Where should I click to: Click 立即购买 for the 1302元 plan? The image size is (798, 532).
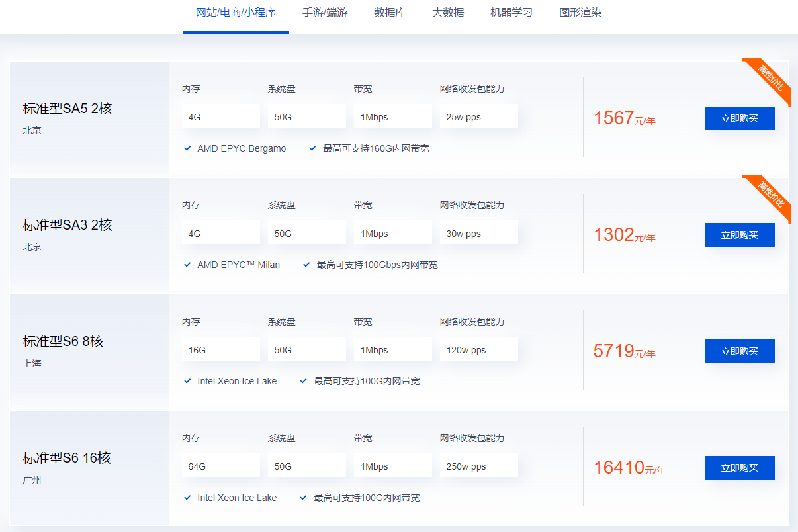[739, 235]
